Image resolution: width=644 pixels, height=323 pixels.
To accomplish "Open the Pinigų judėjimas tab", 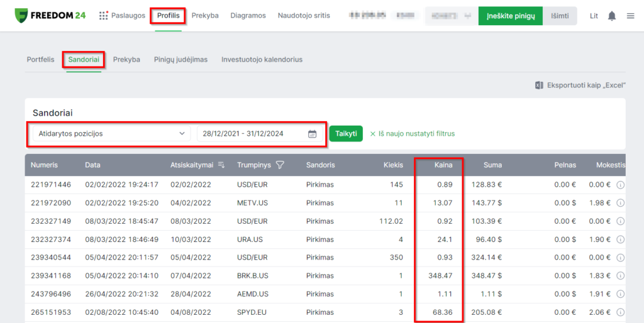I will pyautogui.click(x=180, y=60).
